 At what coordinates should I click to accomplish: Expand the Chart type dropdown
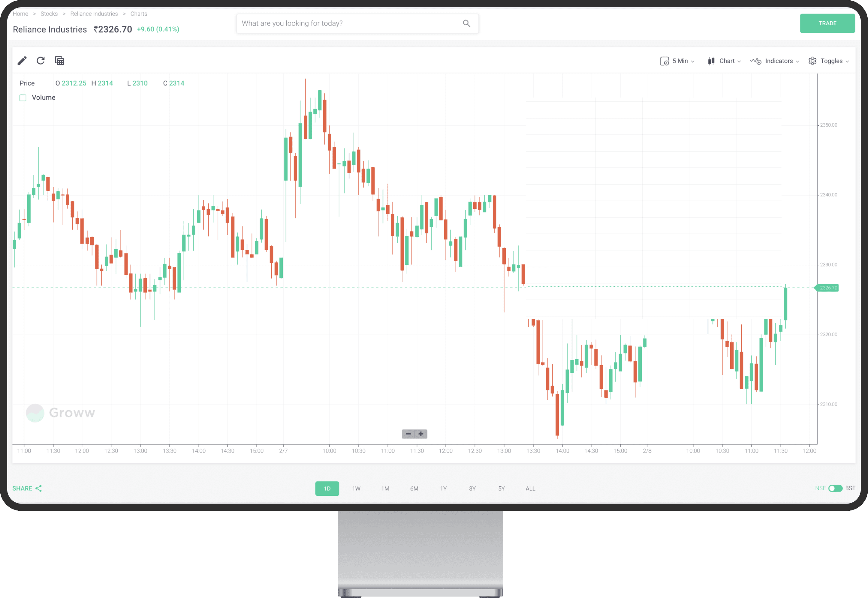725,61
